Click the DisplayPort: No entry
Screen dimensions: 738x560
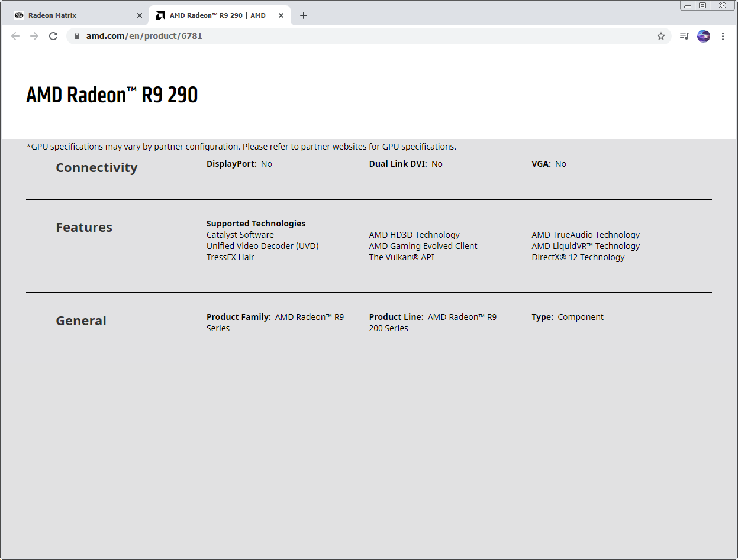239,164
